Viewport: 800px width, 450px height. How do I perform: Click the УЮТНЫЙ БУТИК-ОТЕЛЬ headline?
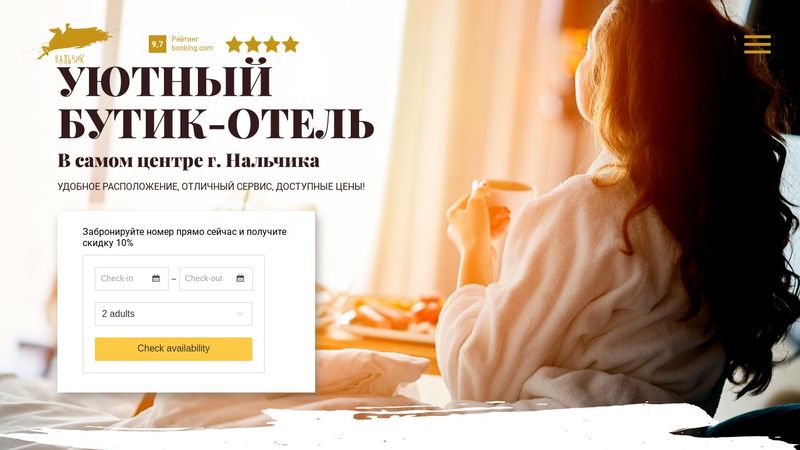click(x=215, y=102)
